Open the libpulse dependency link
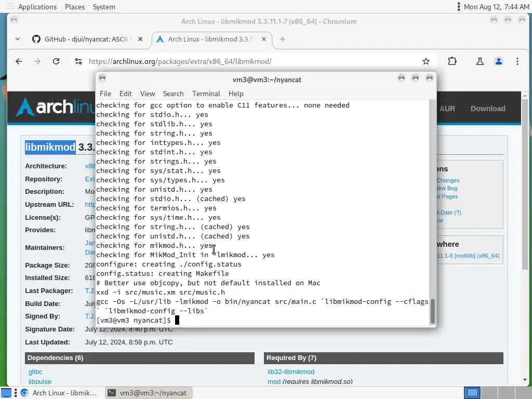Image resolution: width=532 pixels, height=399 pixels. pyautogui.click(x=39, y=382)
